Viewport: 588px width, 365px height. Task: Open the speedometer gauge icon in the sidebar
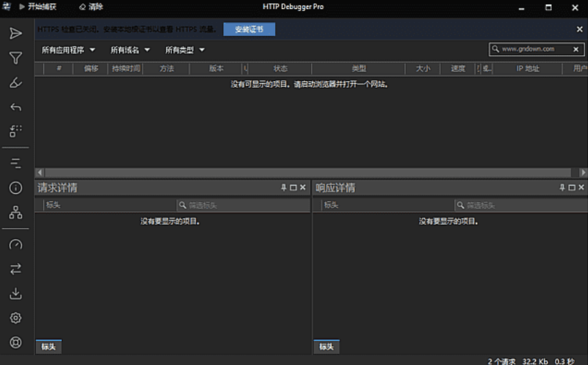coord(15,244)
